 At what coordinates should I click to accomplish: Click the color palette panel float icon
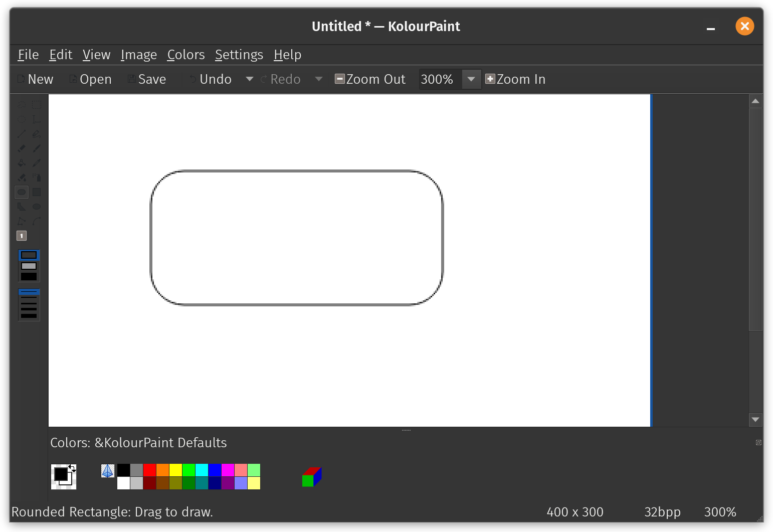pyautogui.click(x=758, y=442)
